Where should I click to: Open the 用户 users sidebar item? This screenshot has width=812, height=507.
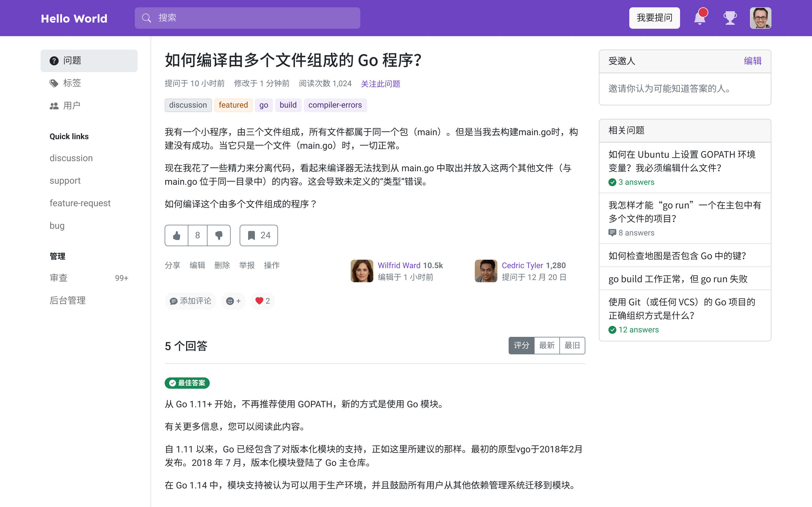[71, 106]
